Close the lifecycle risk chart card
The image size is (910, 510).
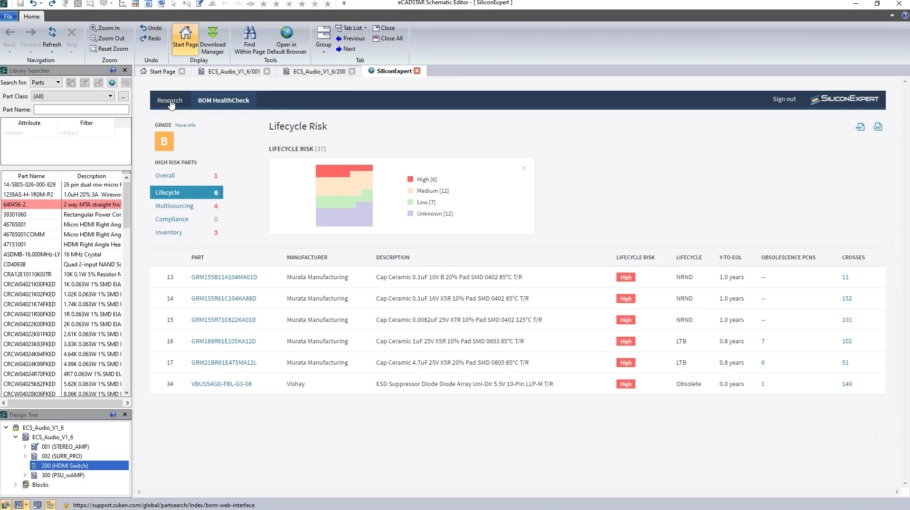click(x=524, y=168)
